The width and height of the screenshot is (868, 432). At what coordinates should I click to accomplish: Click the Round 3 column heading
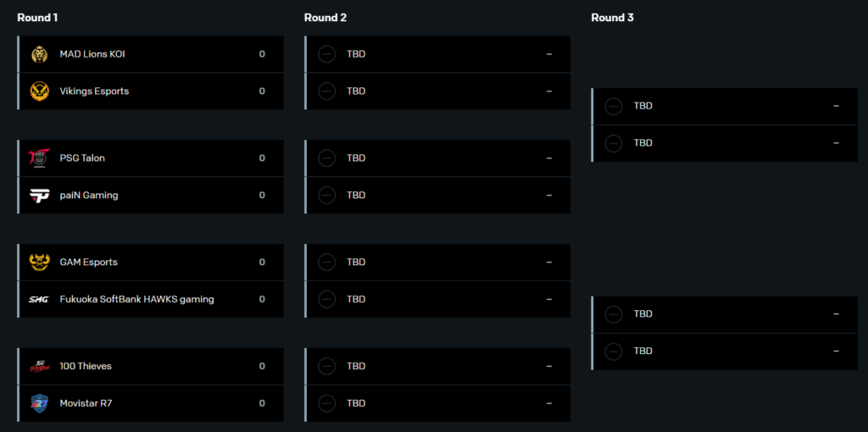(x=612, y=17)
